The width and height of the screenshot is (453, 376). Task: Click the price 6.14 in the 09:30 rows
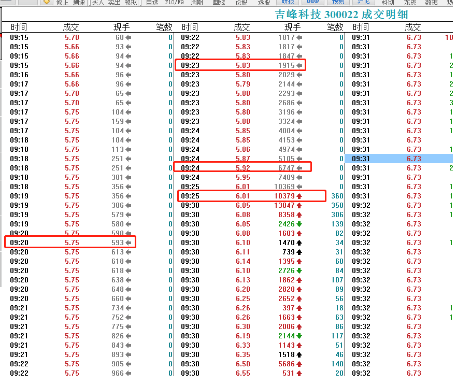pyautogui.click(x=243, y=261)
